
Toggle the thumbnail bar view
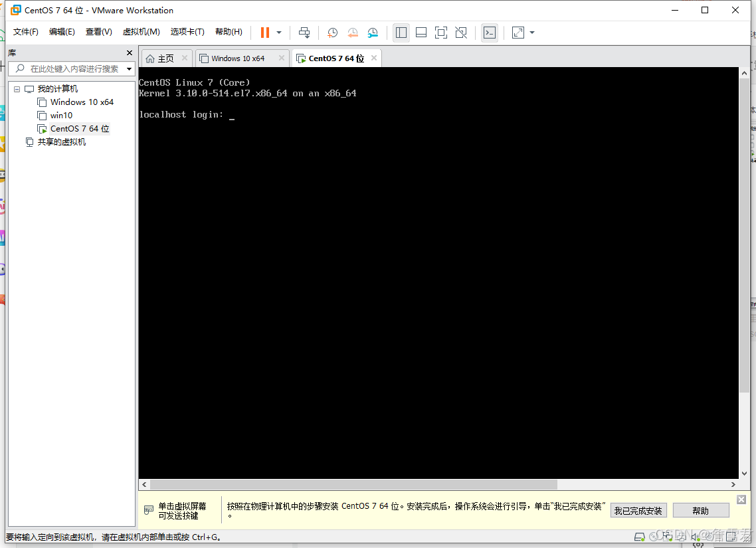[421, 33]
